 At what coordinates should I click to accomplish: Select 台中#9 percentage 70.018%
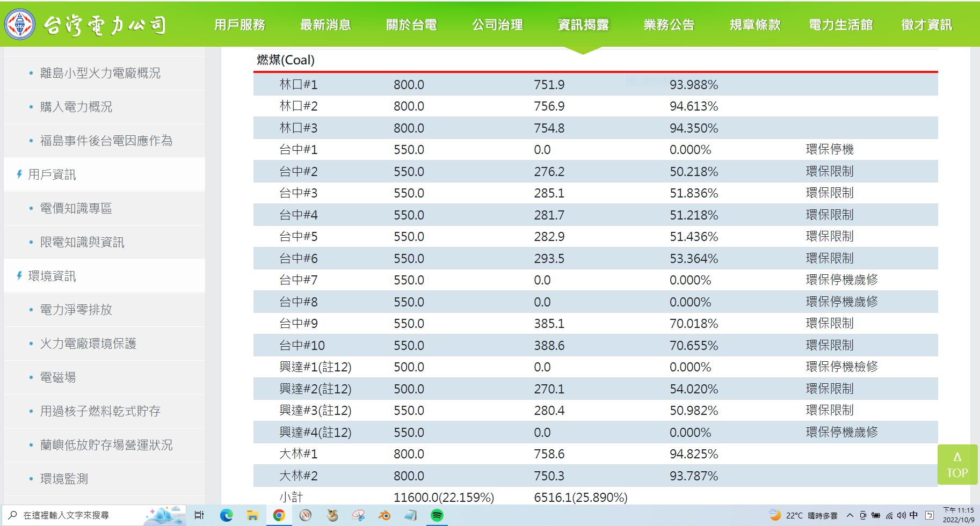[x=694, y=324]
